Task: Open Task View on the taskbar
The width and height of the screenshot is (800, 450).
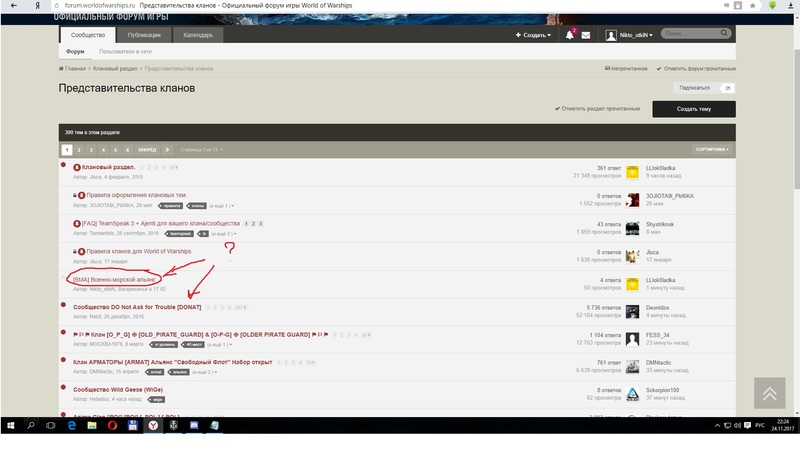Action: [51, 425]
